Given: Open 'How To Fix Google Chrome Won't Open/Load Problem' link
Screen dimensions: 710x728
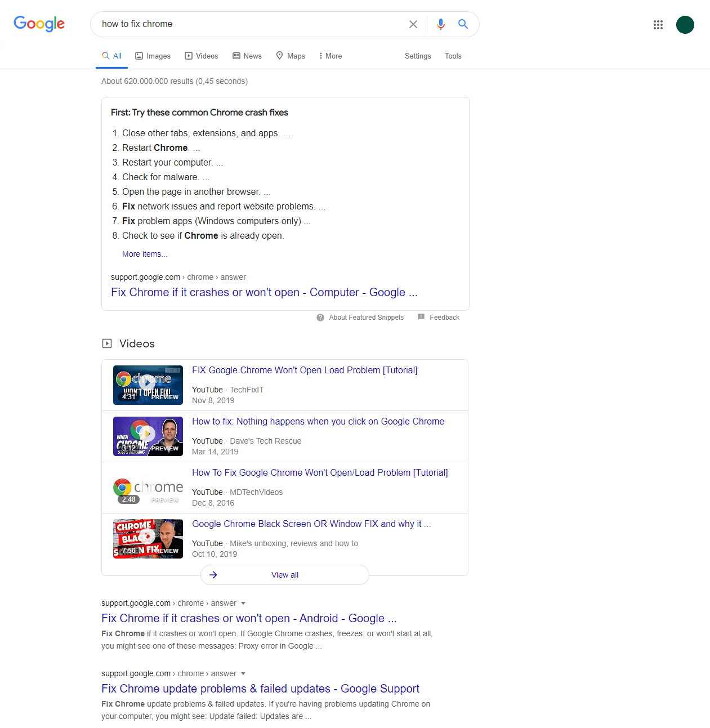Looking at the screenshot, I should [x=320, y=472].
